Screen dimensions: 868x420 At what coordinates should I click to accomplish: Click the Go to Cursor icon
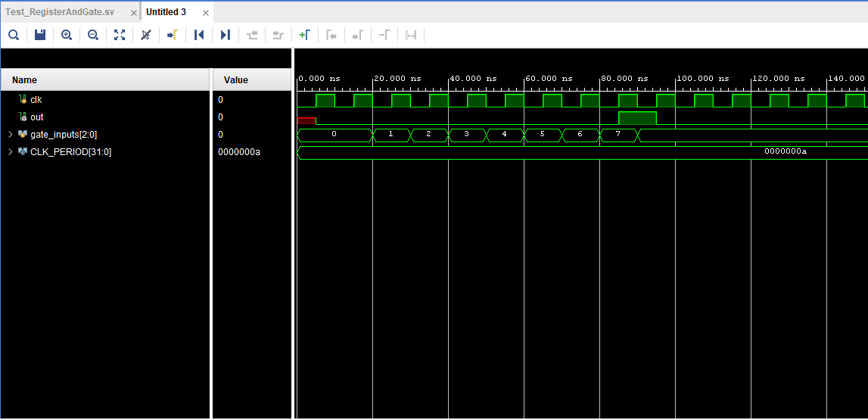coord(172,36)
